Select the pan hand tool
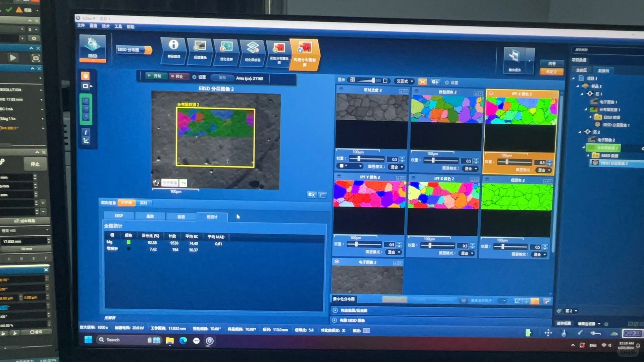 tap(86, 76)
